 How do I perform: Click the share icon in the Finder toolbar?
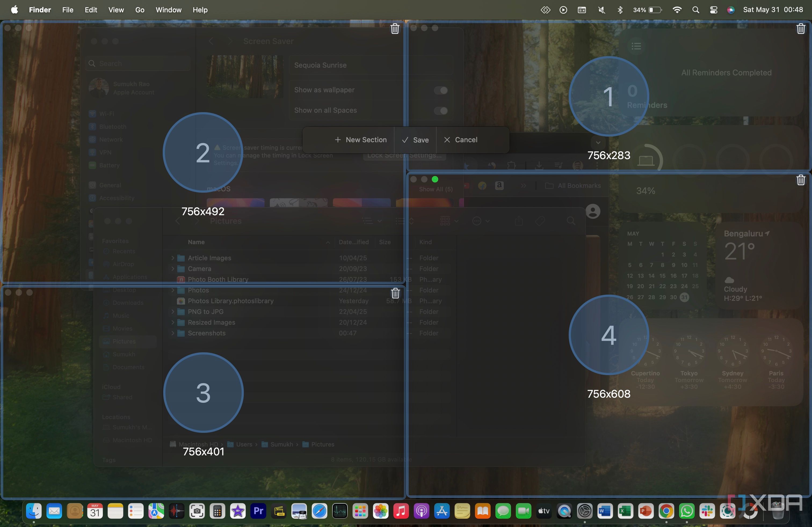tap(519, 221)
